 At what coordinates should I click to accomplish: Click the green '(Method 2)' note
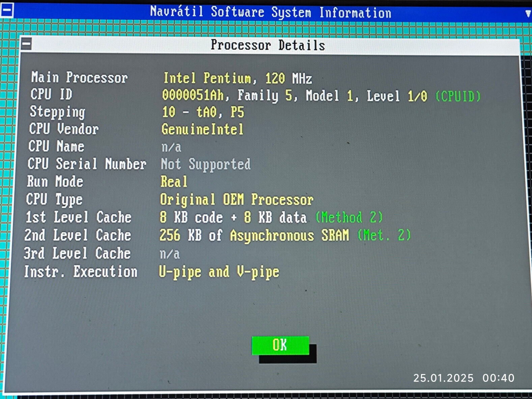pyautogui.click(x=349, y=217)
